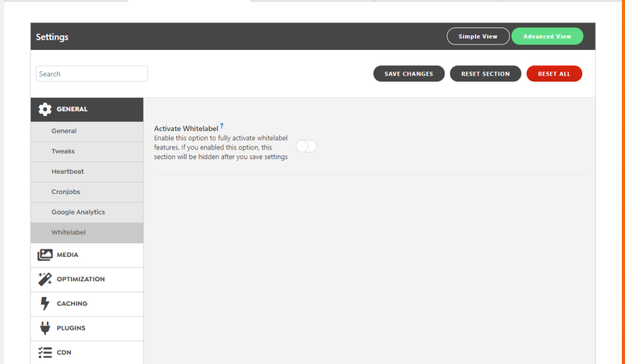
Task: Click the Optimization magic wand icon
Action: [45, 279]
